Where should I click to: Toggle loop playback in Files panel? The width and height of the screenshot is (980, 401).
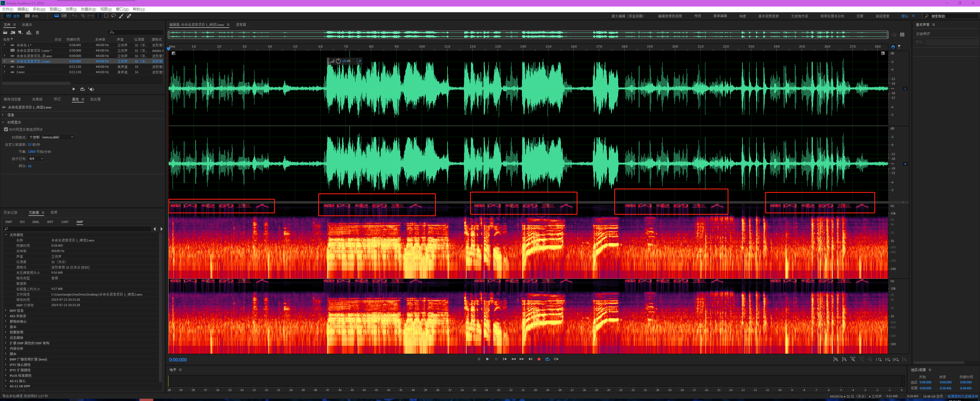83,89
